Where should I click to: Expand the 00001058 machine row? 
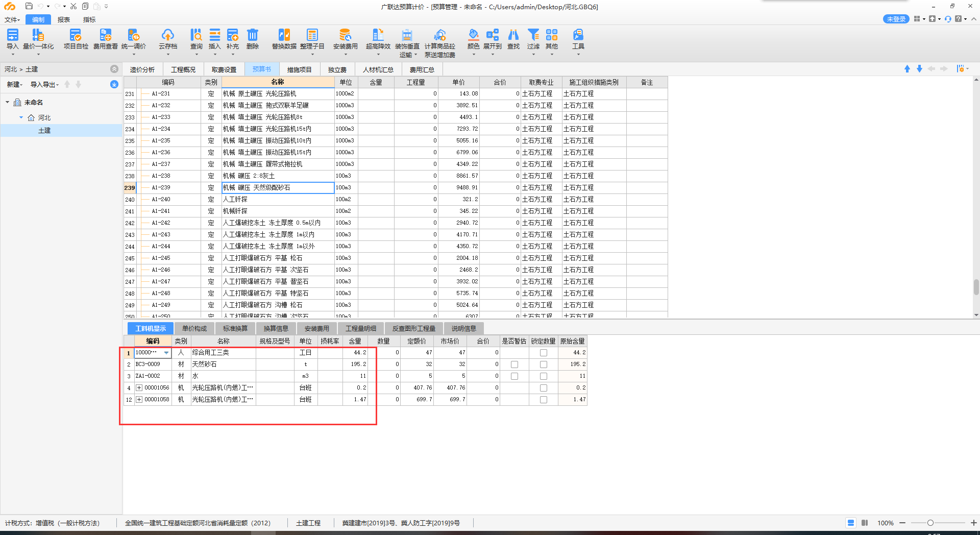139,400
